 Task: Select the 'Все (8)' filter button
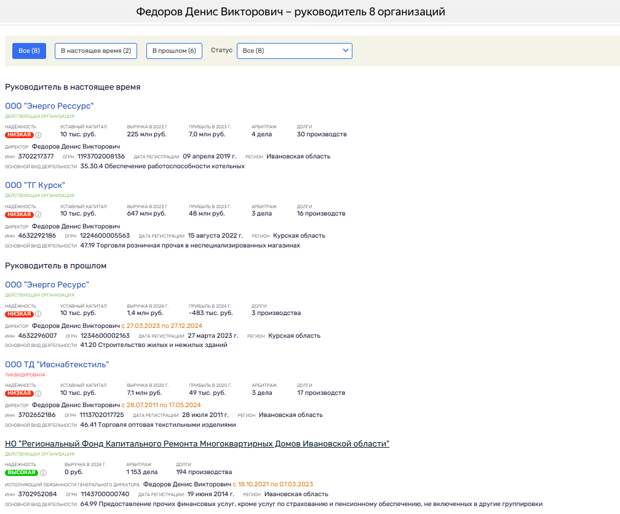[29, 51]
